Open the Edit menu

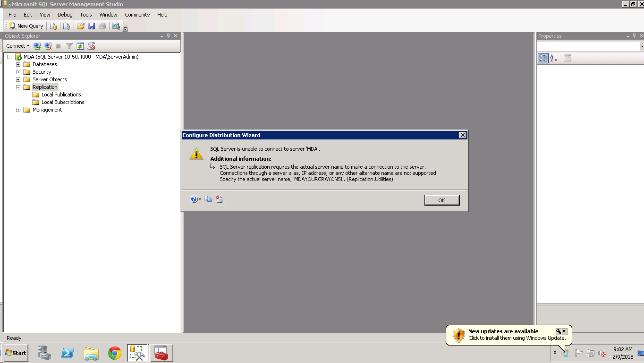coord(28,15)
